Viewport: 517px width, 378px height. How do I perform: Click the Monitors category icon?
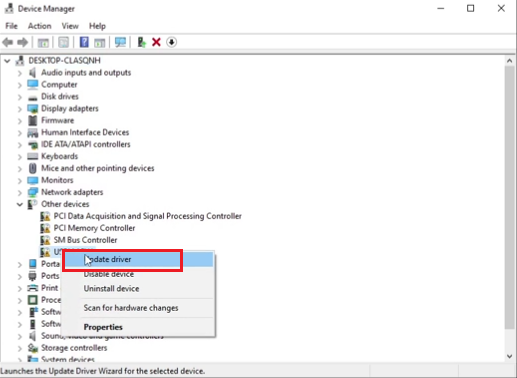coord(33,180)
